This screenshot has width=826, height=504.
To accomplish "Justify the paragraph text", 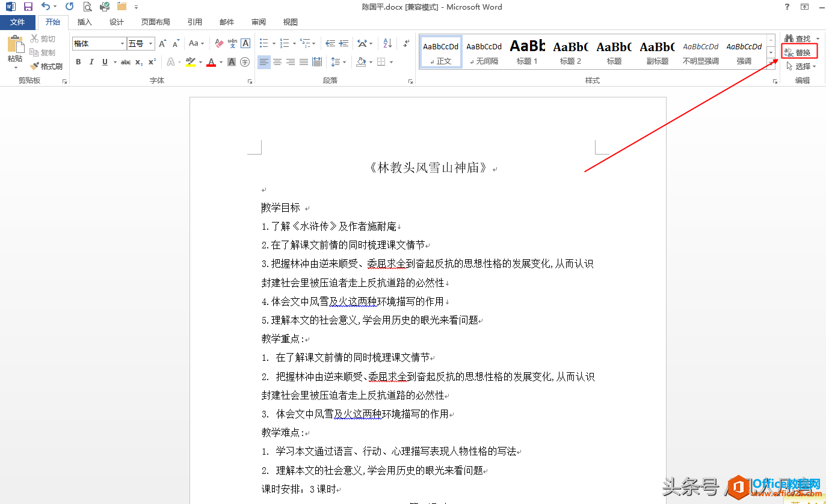I will pyautogui.click(x=304, y=62).
